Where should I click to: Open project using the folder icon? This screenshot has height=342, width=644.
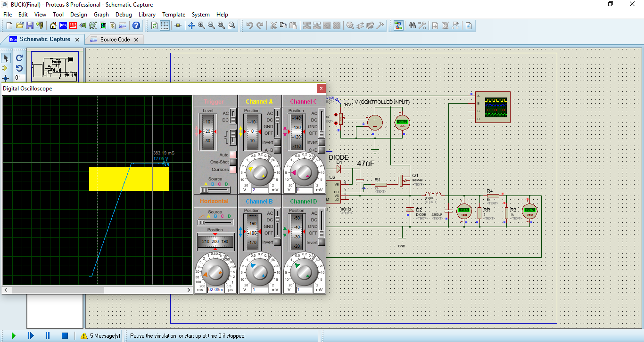(19, 25)
